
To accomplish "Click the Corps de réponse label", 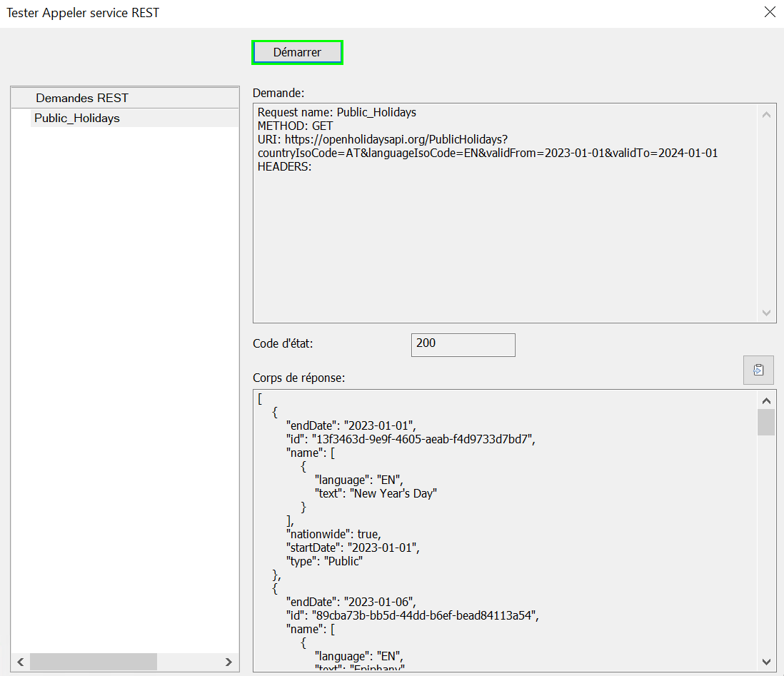I will click(x=299, y=378).
